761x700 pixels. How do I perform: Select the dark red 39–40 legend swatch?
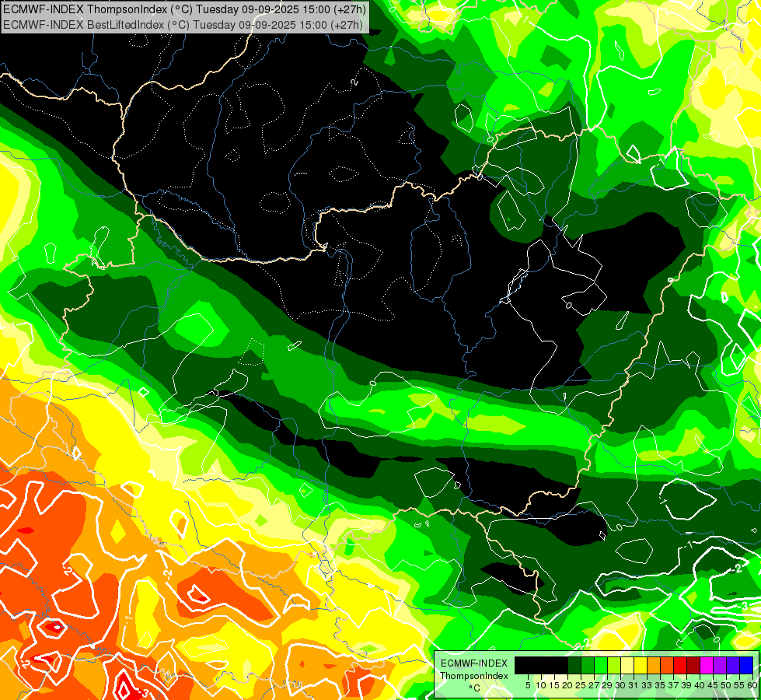tap(693, 665)
